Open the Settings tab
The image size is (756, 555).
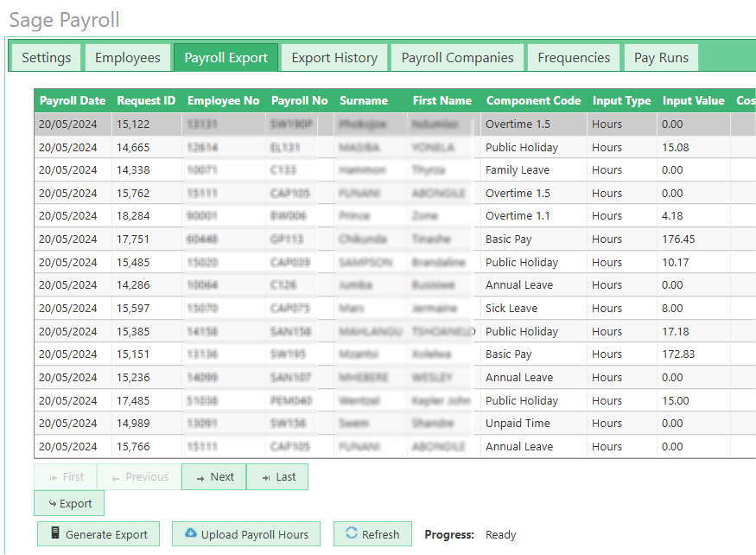click(x=47, y=57)
